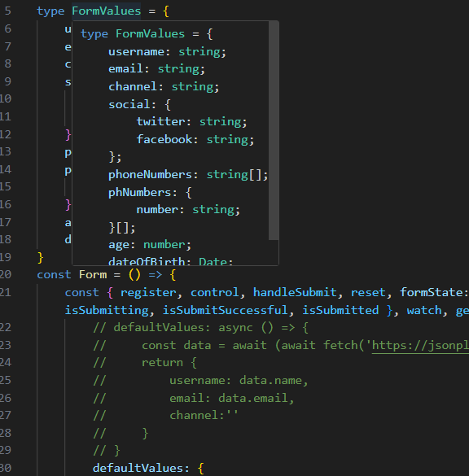Click 'social: {' in the hover popup
The width and height of the screenshot is (469, 476).
pos(140,104)
